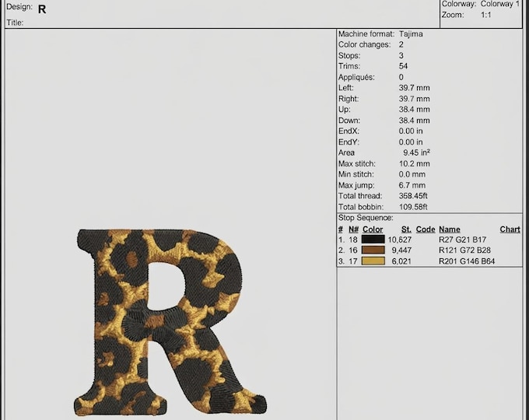Click the 'Code' column header
529x420 pixels.
tap(426, 229)
